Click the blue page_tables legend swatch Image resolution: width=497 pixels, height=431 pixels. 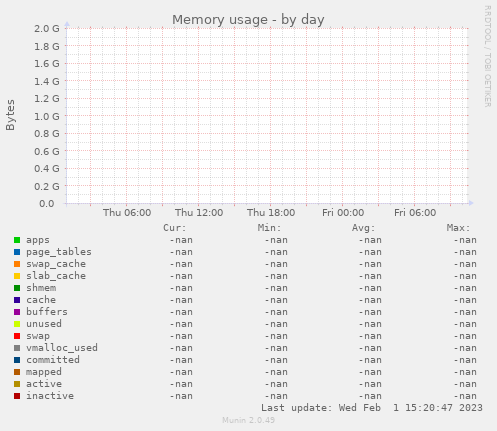click(17, 252)
